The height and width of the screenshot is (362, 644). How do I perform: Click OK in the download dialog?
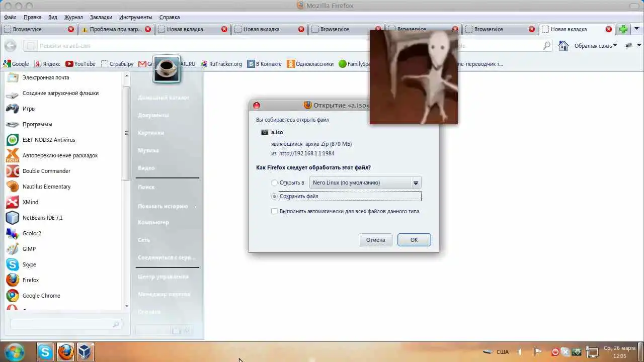(x=414, y=240)
